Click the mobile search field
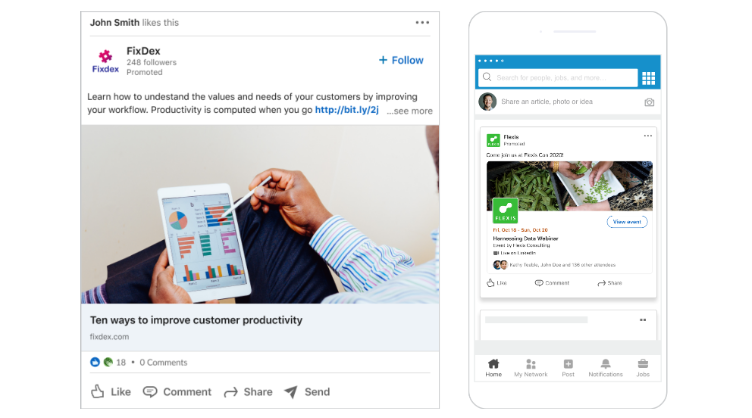The height and width of the screenshot is (418, 752). click(558, 78)
